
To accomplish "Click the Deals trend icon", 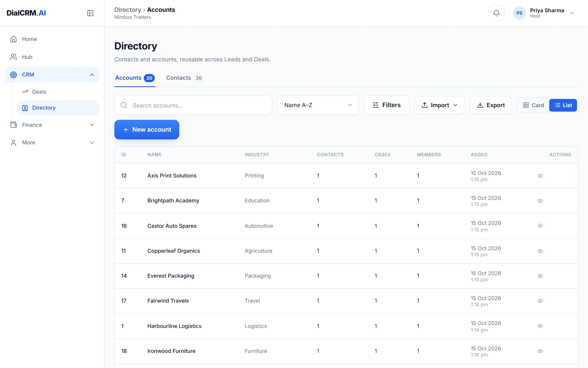I will click(25, 92).
